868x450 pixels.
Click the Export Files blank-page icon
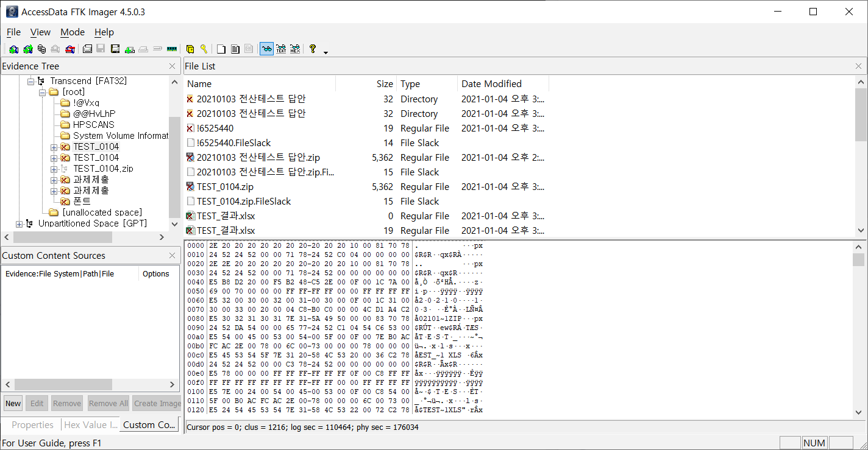pyautogui.click(x=221, y=49)
